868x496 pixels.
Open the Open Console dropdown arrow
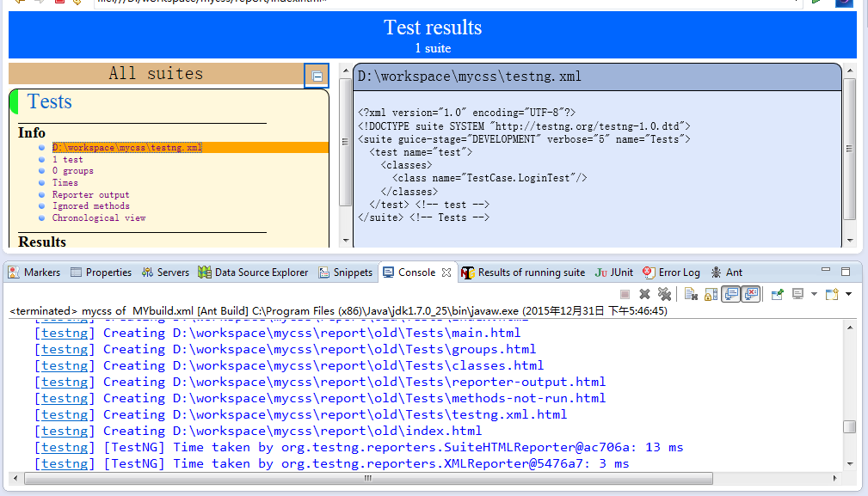(848, 294)
